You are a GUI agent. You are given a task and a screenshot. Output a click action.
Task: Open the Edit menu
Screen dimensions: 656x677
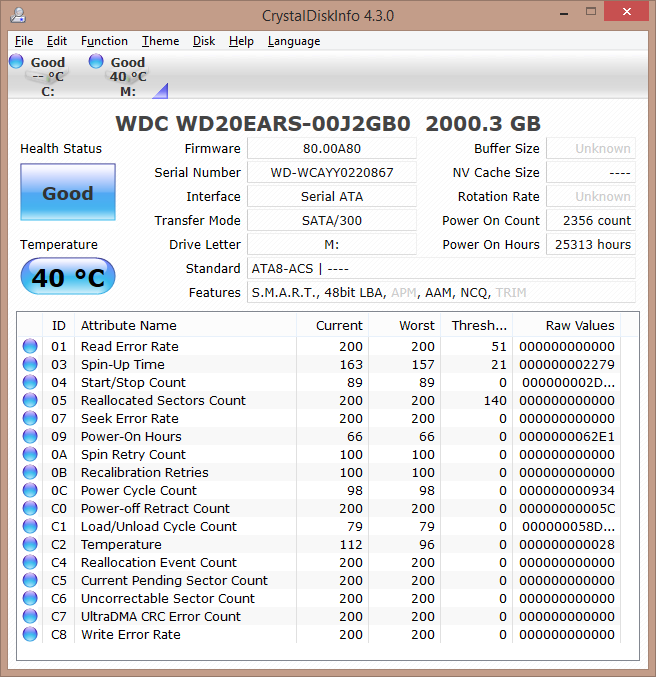point(57,41)
